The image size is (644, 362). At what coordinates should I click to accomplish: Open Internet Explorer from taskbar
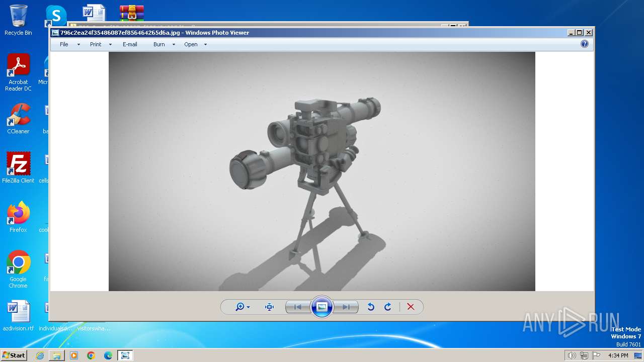[40, 355]
